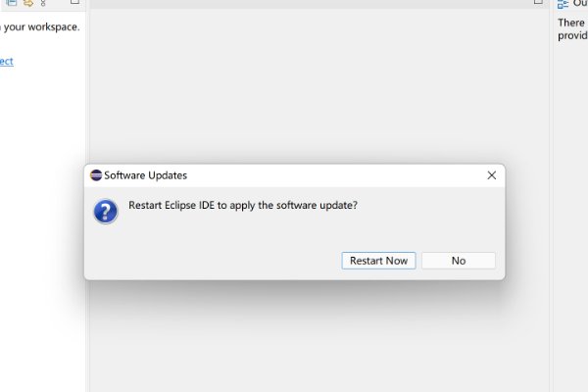588x392 pixels.
Task: Collapse all in the explorer toolbar
Action: 12,3
